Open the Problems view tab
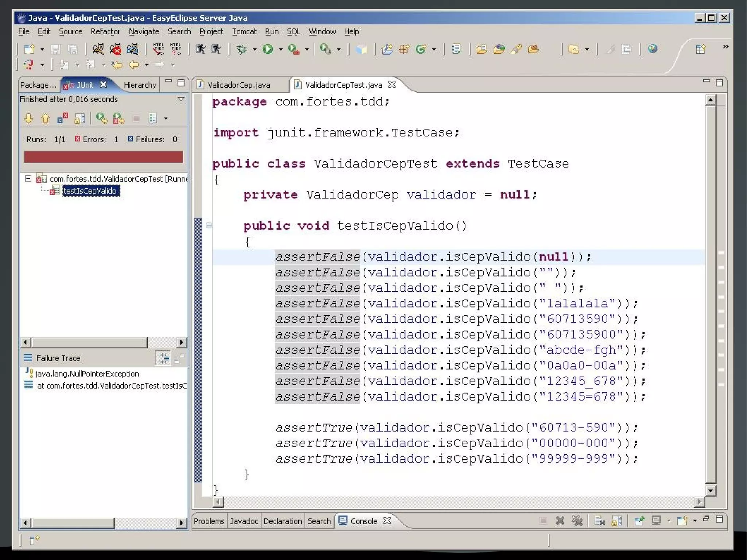Image resolution: width=747 pixels, height=560 pixels. click(x=209, y=521)
